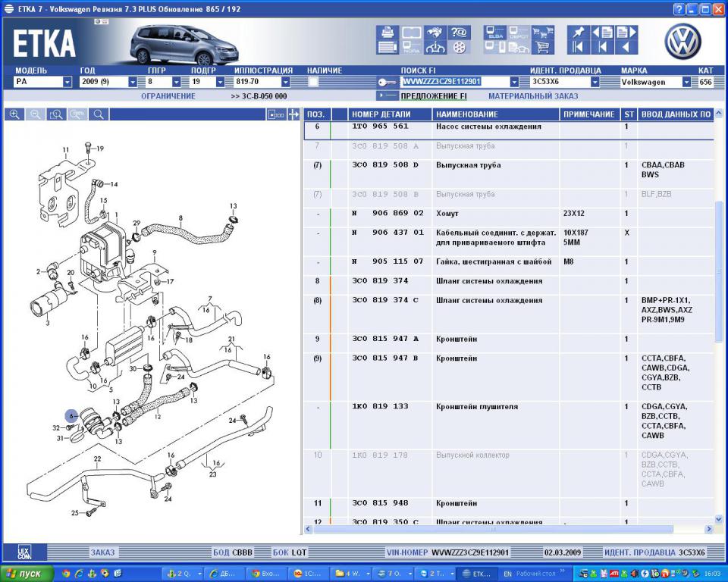728x582 pixels.
Task: Click the plain left arrow back icon
Action: [x=626, y=47]
